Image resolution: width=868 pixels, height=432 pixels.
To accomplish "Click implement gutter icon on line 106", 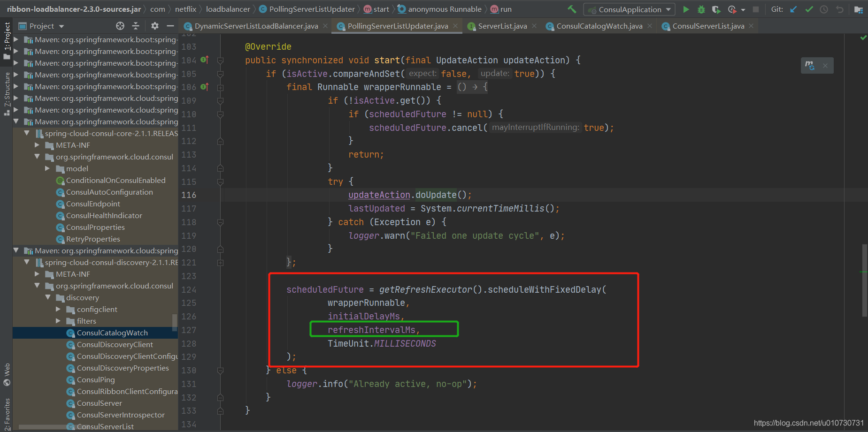I will click(x=204, y=87).
